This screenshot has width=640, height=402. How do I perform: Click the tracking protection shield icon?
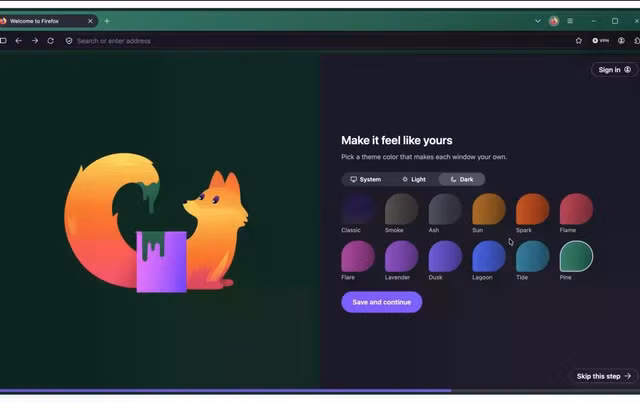pos(69,41)
